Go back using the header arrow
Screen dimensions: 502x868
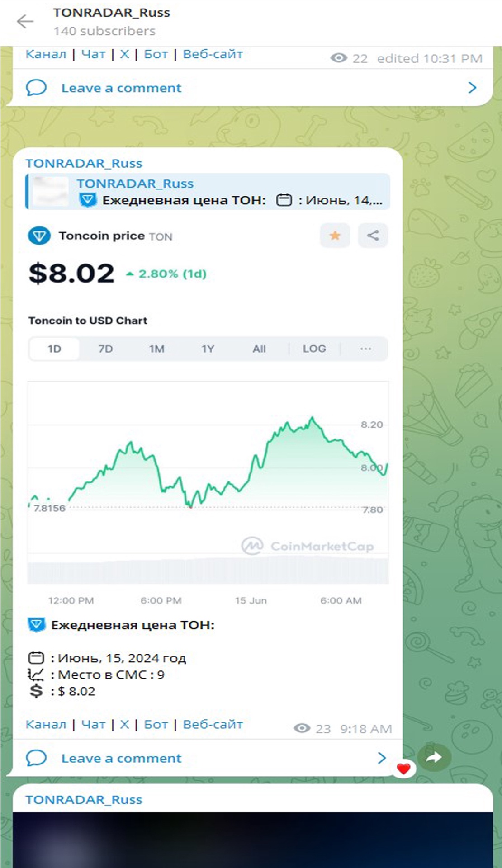pyautogui.click(x=25, y=21)
